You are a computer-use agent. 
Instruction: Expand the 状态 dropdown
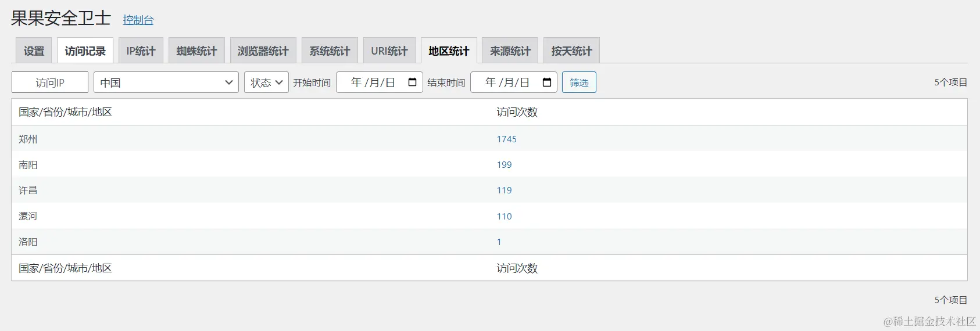266,82
